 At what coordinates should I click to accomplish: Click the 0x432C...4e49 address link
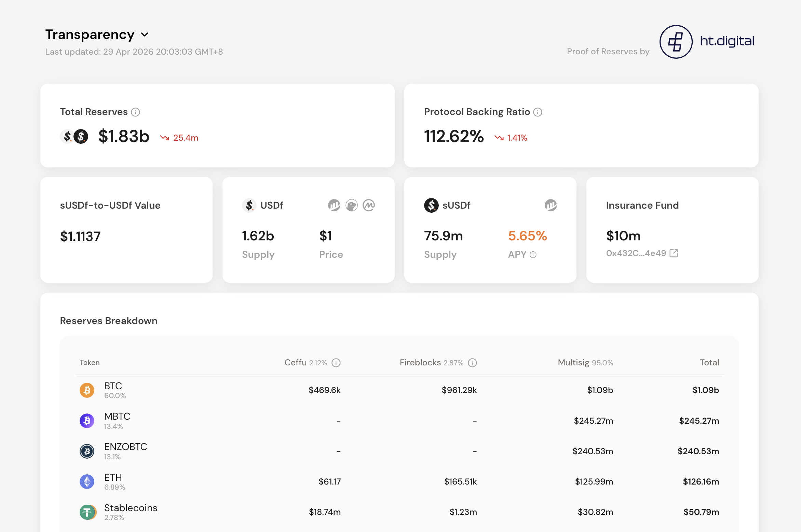pos(636,253)
